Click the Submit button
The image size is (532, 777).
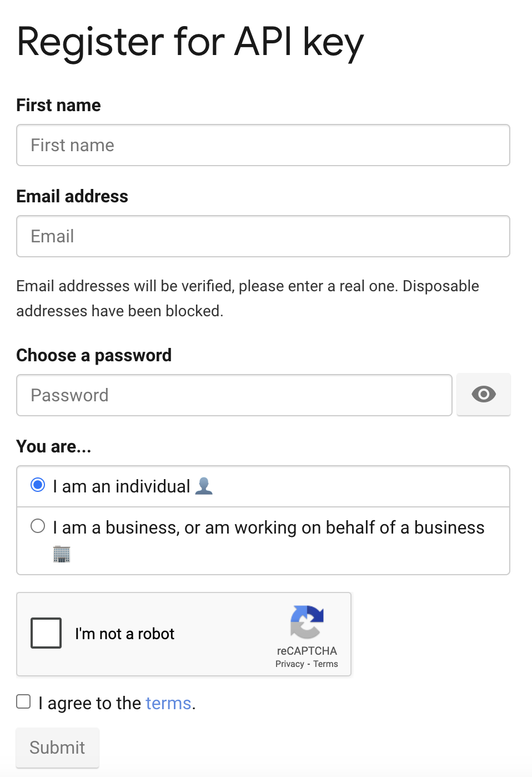57,748
